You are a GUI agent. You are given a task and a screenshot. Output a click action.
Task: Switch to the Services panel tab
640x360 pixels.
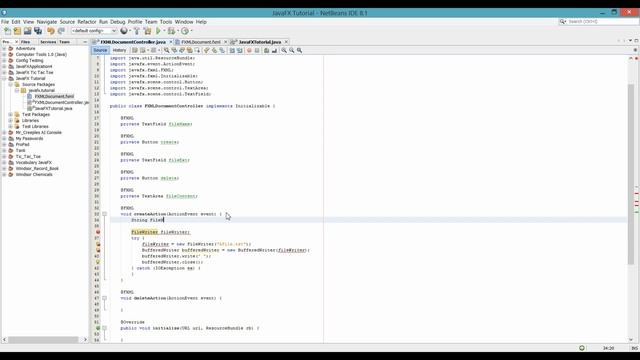click(x=48, y=42)
